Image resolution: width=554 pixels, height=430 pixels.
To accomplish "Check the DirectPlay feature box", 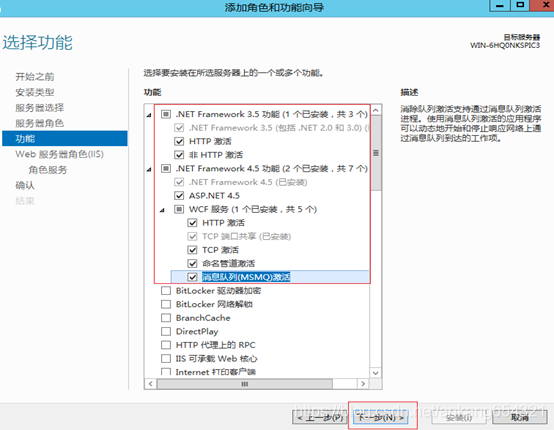I will coord(166,331).
